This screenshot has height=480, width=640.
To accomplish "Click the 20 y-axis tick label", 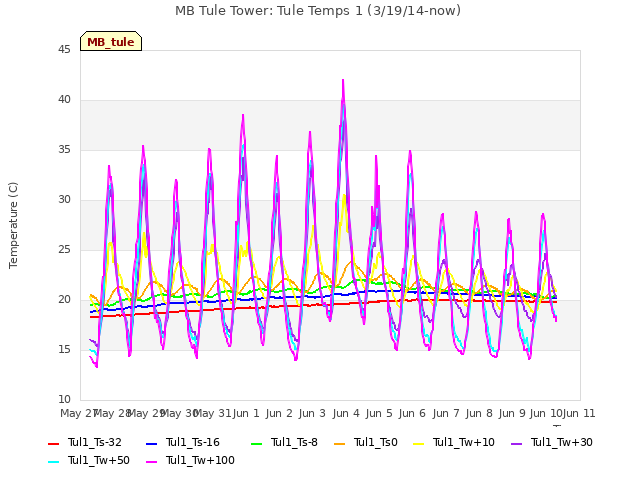I will (64, 299).
